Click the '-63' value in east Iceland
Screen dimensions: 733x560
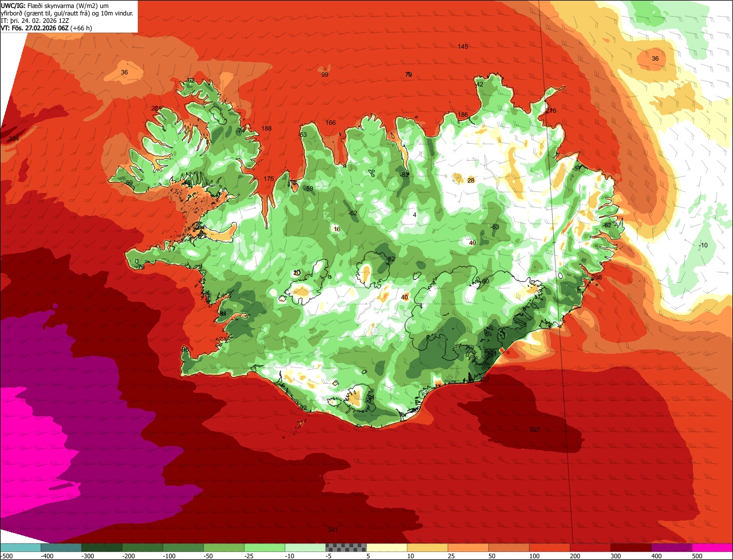[x=495, y=227]
